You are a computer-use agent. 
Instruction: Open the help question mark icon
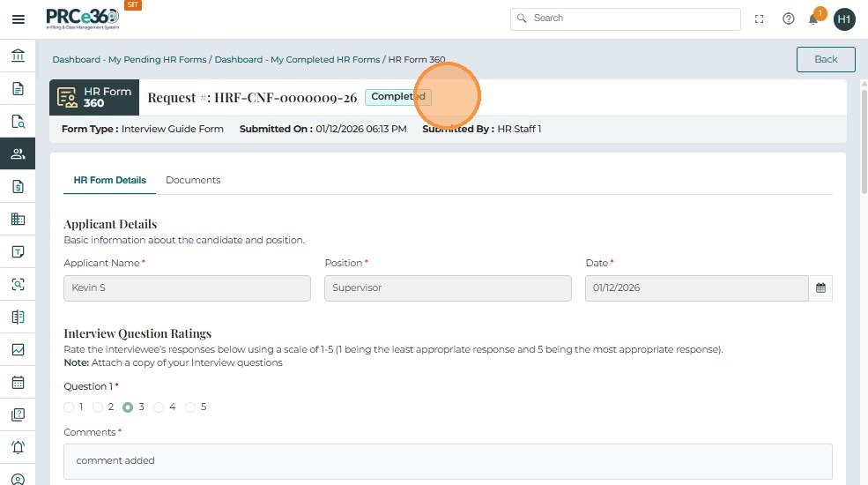click(x=789, y=19)
